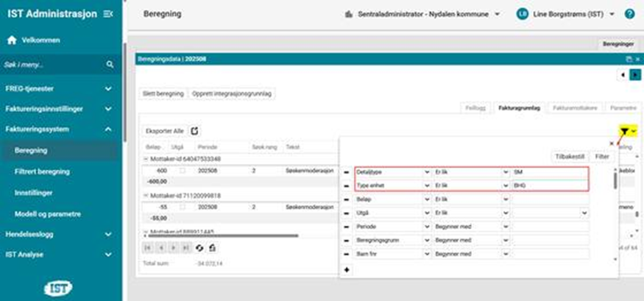Collapse the sidebar with the menu icon

click(108, 14)
